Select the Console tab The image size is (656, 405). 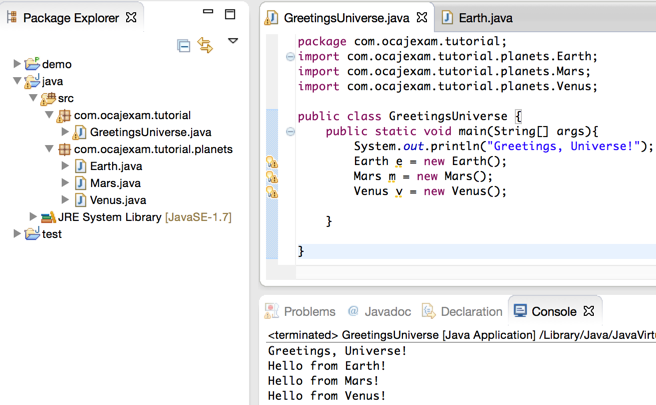pyautogui.click(x=554, y=312)
